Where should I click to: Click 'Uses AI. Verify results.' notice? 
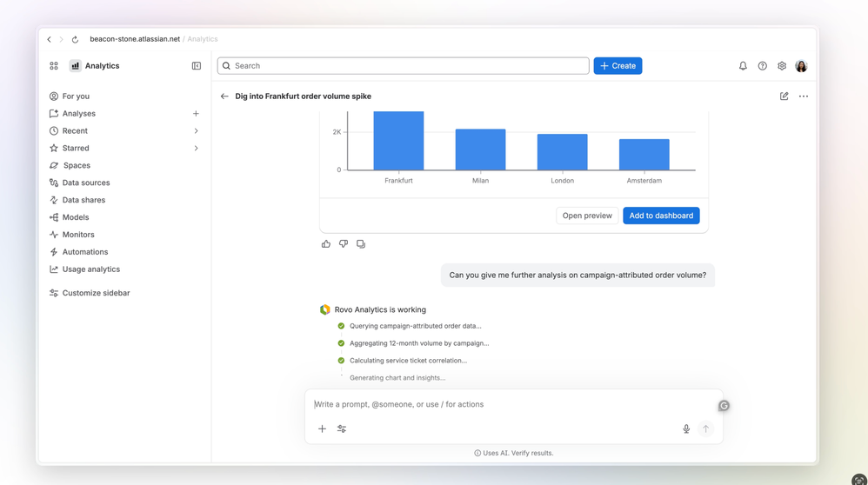[x=514, y=453]
